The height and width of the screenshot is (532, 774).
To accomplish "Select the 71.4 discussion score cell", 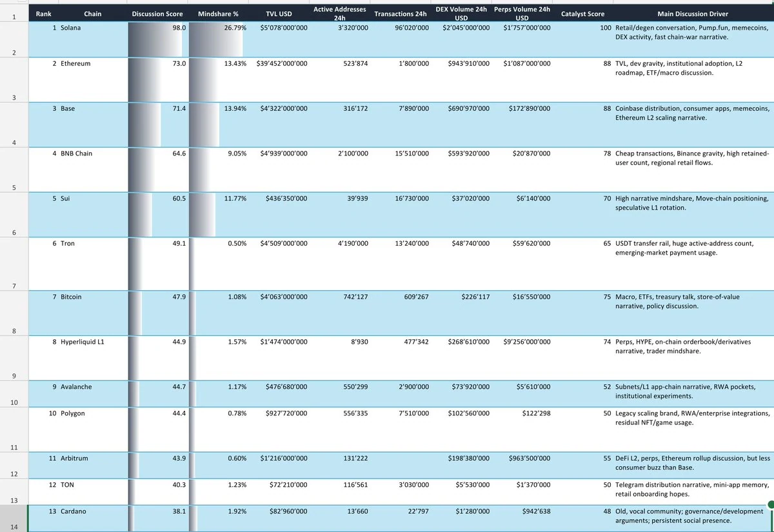I will point(157,125).
